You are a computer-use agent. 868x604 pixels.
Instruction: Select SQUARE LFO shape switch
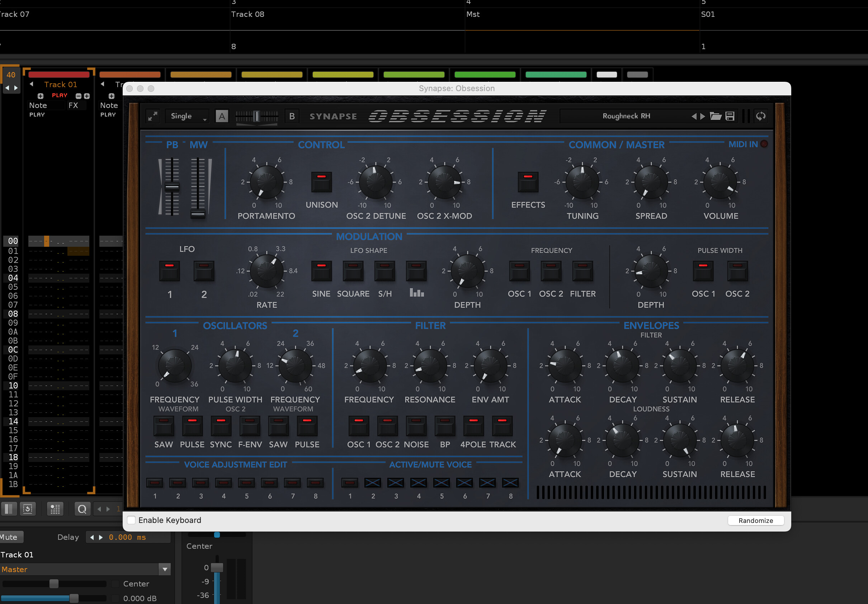click(x=353, y=271)
